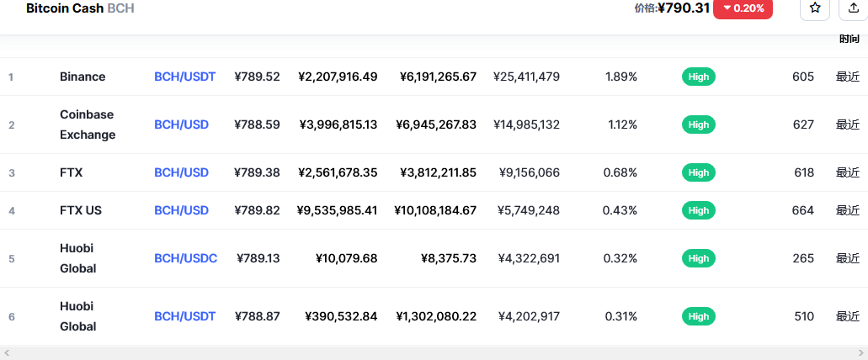Image resolution: width=868 pixels, height=360 pixels.
Task: Open the FTX BCH/USD pair link
Action: coord(181,172)
